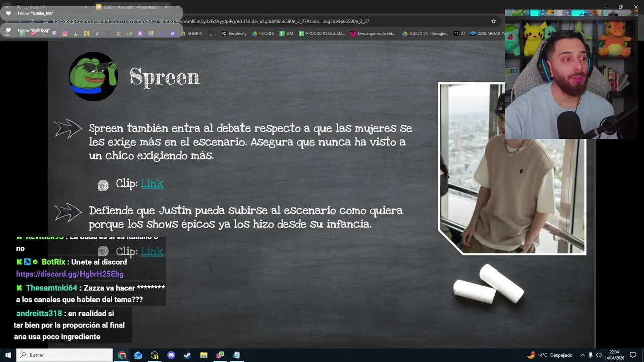Viewport: 644px width, 362px height.
Task: Select the chalk sticks image
Action: (489, 284)
